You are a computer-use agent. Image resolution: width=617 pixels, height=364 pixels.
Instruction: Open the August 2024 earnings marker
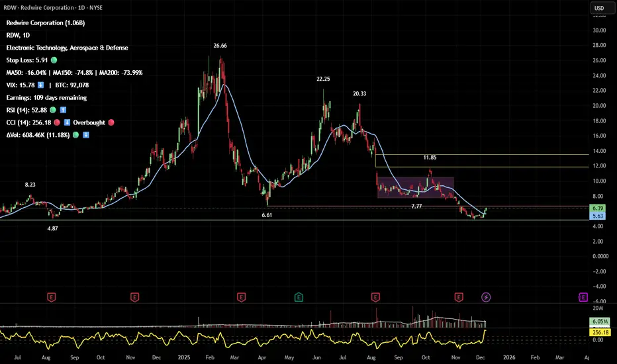coord(51,297)
